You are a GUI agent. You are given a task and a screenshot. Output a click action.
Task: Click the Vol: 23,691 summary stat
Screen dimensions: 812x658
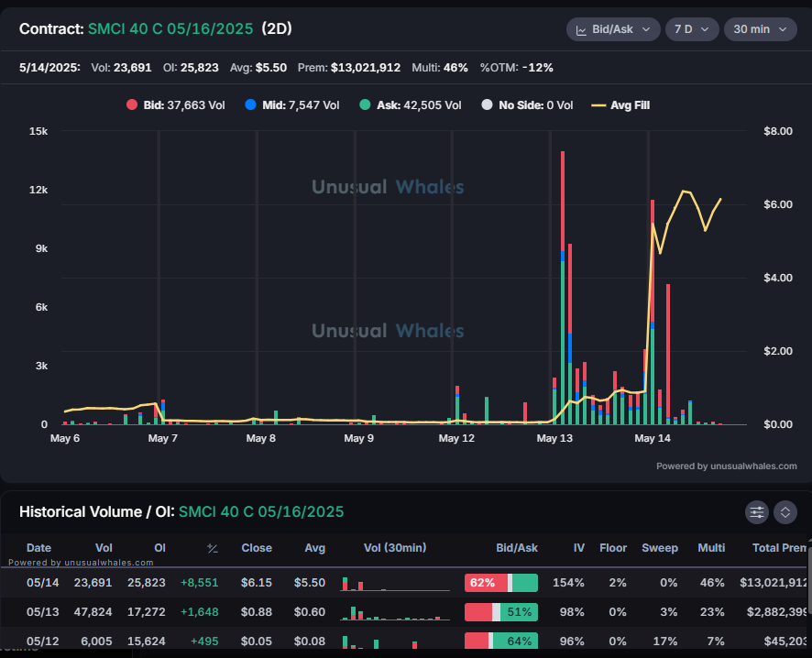(121, 68)
